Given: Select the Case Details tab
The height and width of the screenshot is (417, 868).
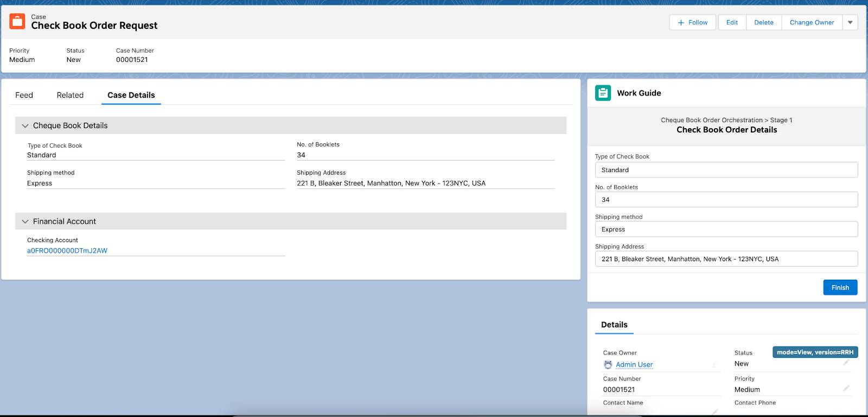Looking at the screenshot, I should point(131,95).
